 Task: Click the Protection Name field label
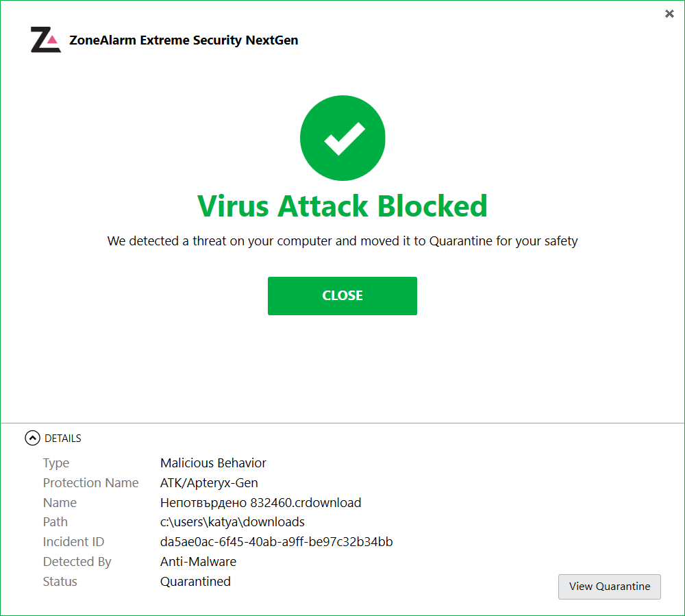[x=90, y=483]
